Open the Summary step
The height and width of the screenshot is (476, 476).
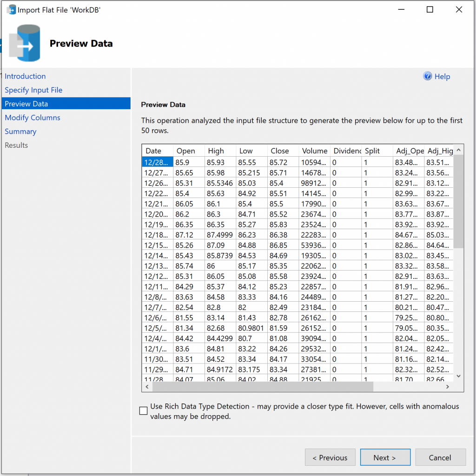[20, 132]
